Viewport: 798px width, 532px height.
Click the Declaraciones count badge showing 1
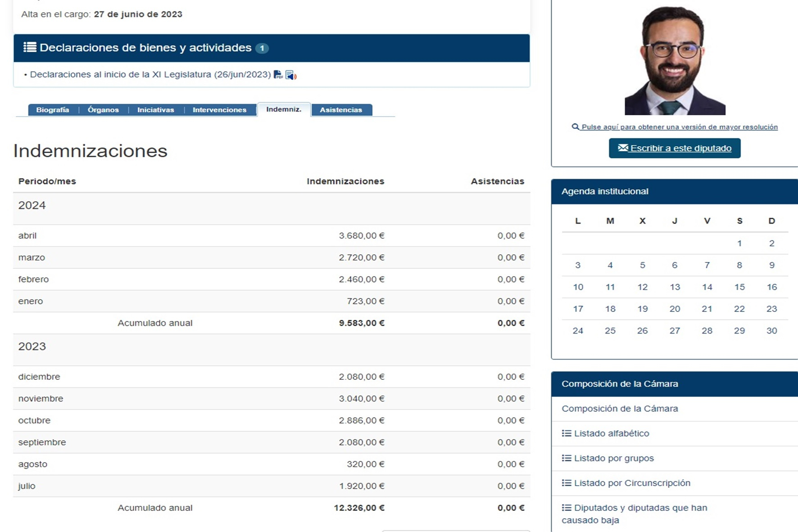coord(262,48)
